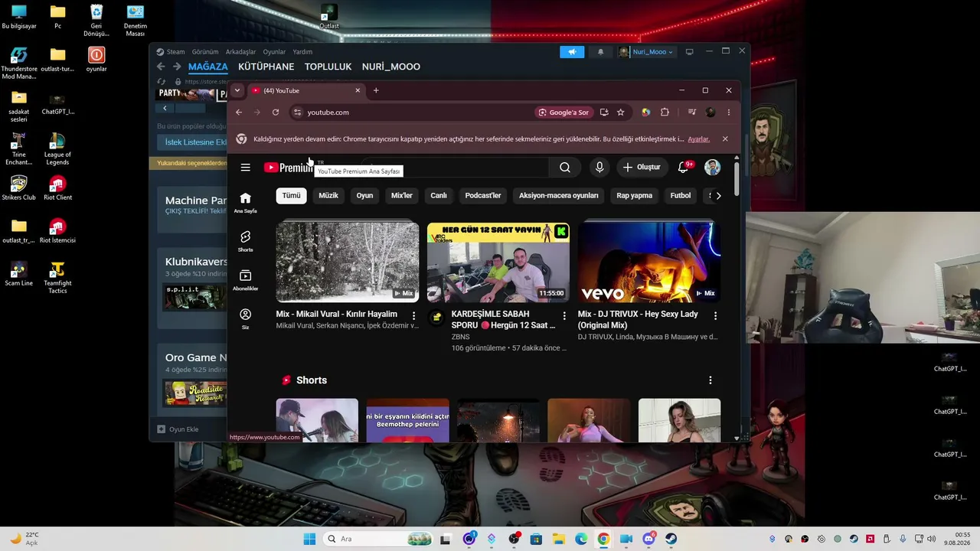
Task: Bookmark this page with the star icon
Action: 621,112
